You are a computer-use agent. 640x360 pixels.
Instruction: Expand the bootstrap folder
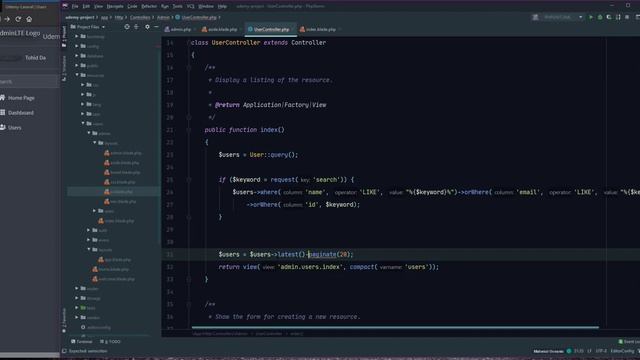pyautogui.click(x=76, y=36)
